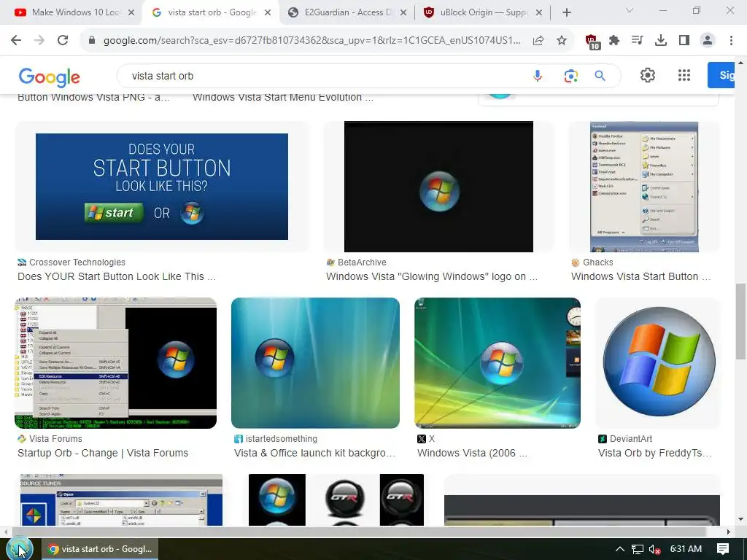Close the uBlock Origin tab
Screen dimensions: 747x560
point(539,12)
